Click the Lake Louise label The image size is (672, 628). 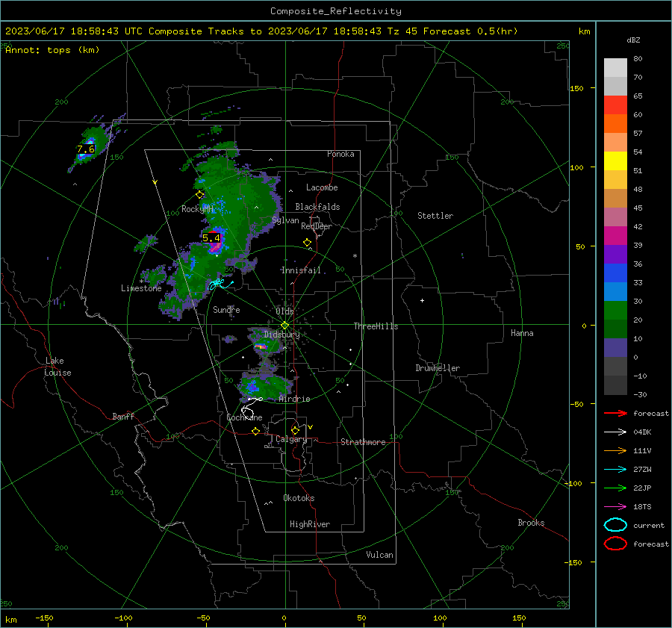pos(57,367)
